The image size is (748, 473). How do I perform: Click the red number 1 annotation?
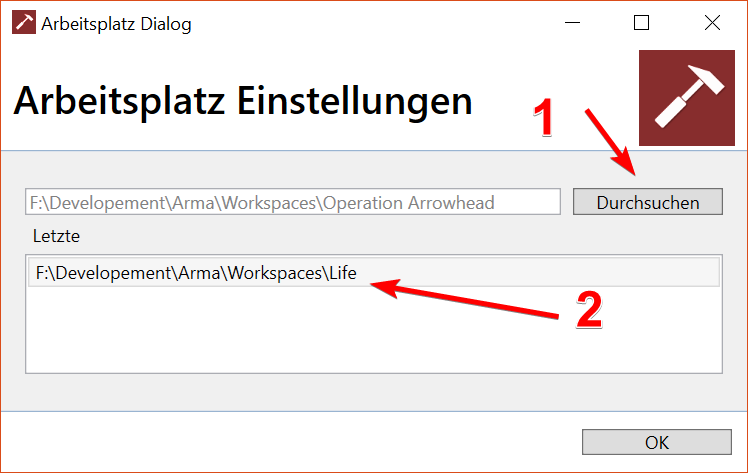[543, 117]
